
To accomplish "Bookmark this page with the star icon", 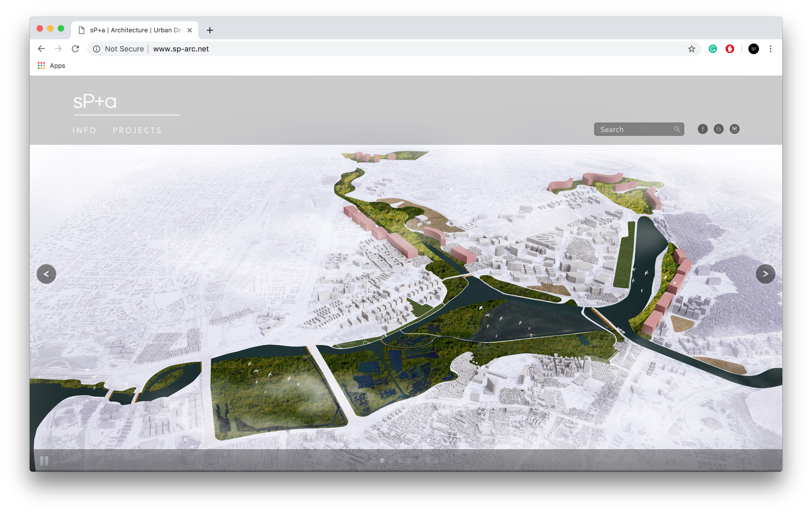I will 692,49.
